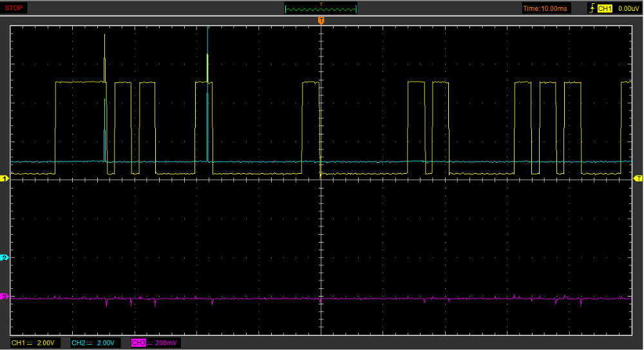Click the small T marker inside memory overview
The width and height of the screenshot is (644, 350).
click(x=321, y=5)
